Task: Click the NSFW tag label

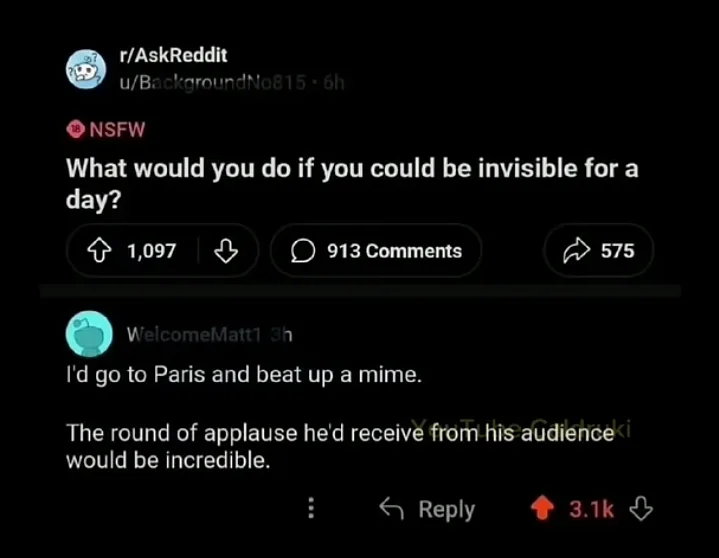Action: tap(117, 129)
